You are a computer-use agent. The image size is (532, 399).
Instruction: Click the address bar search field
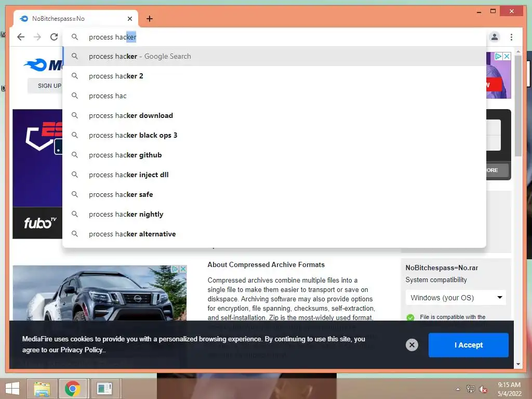click(274, 37)
